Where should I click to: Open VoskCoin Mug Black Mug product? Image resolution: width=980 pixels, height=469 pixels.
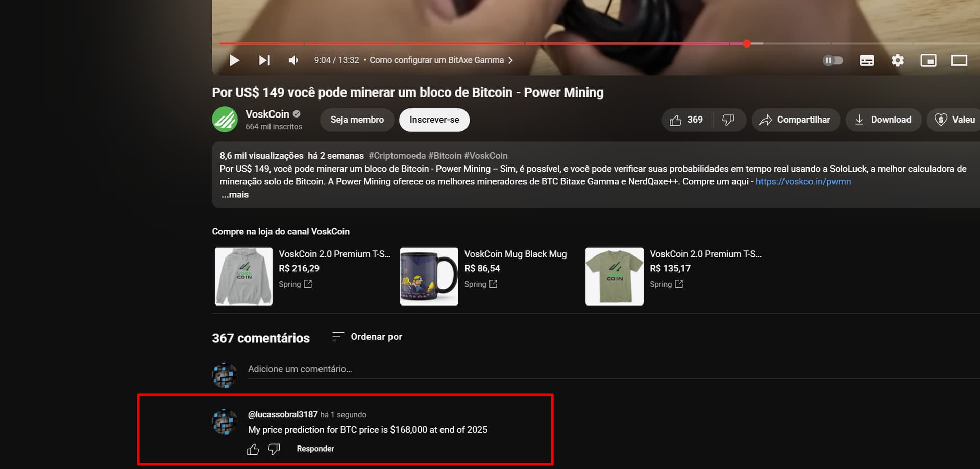pos(516,254)
